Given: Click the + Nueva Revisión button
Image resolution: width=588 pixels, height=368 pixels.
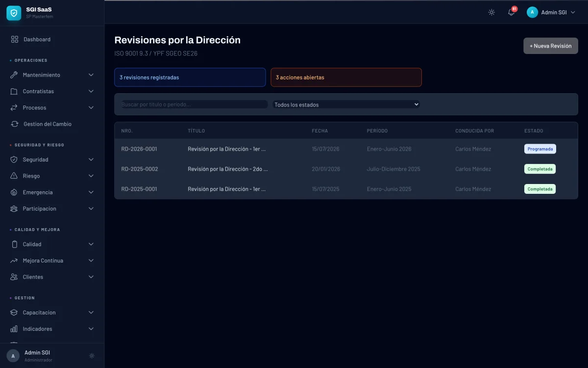Looking at the screenshot, I should pyautogui.click(x=550, y=45).
